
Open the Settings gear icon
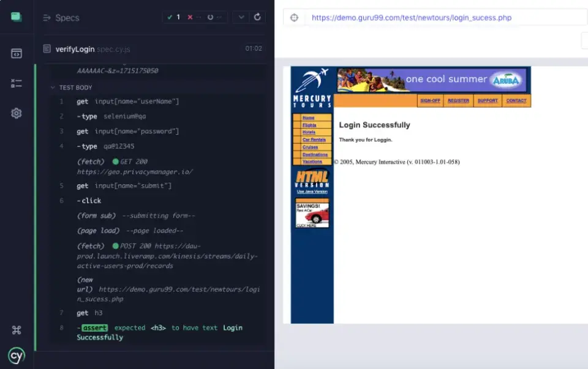(x=16, y=113)
